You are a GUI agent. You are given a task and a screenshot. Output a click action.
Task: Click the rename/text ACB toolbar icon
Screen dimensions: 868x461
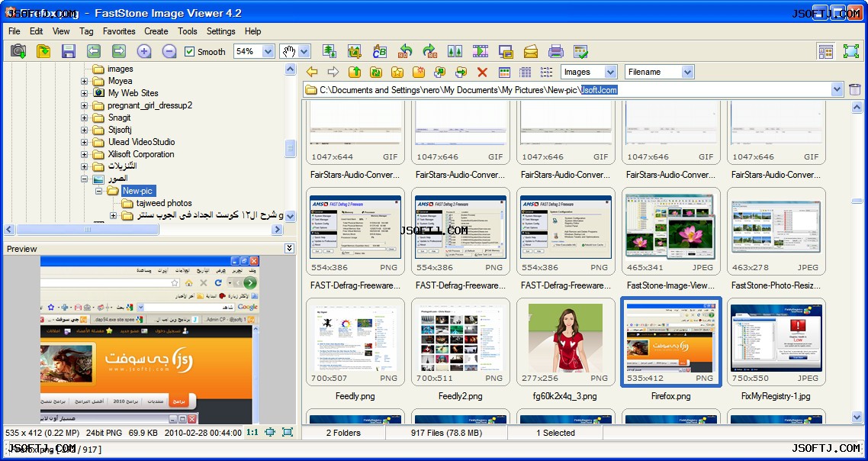pos(380,52)
